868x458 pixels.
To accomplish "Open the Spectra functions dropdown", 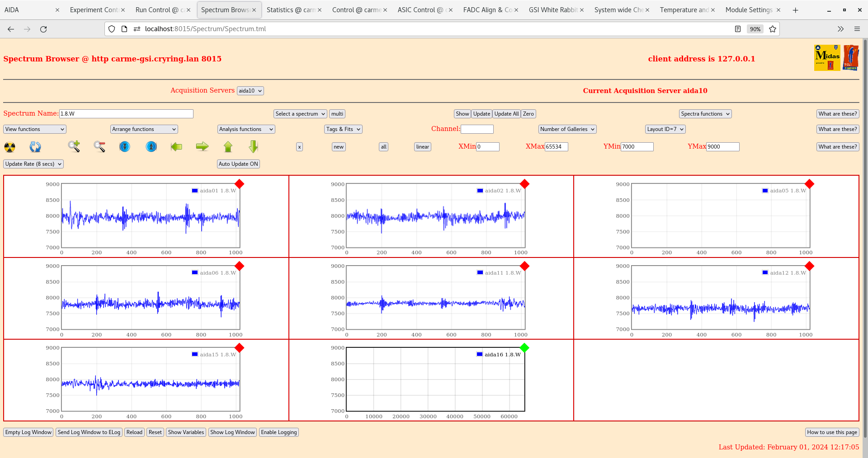I will 705,113.
